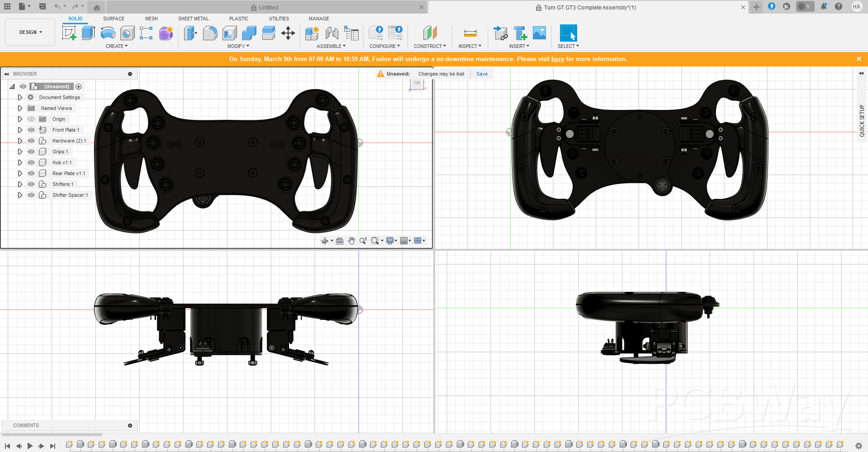
Task: Click the Move/Copy arrows icon
Action: tap(288, 33)
